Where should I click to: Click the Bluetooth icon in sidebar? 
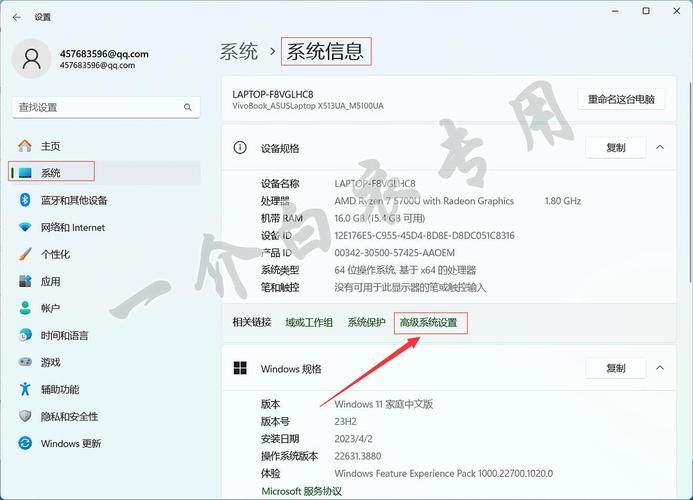tap(25, 200)
